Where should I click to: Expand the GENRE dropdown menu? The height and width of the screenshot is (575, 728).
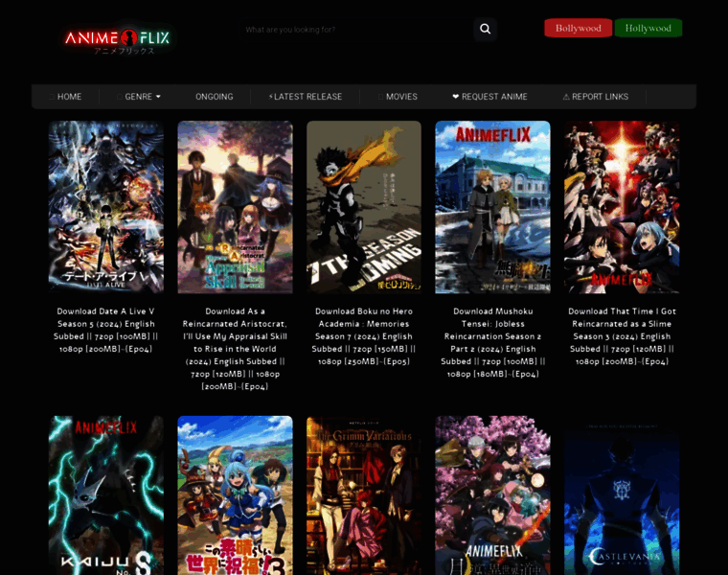pyautogui.click(x=139, y=97)
